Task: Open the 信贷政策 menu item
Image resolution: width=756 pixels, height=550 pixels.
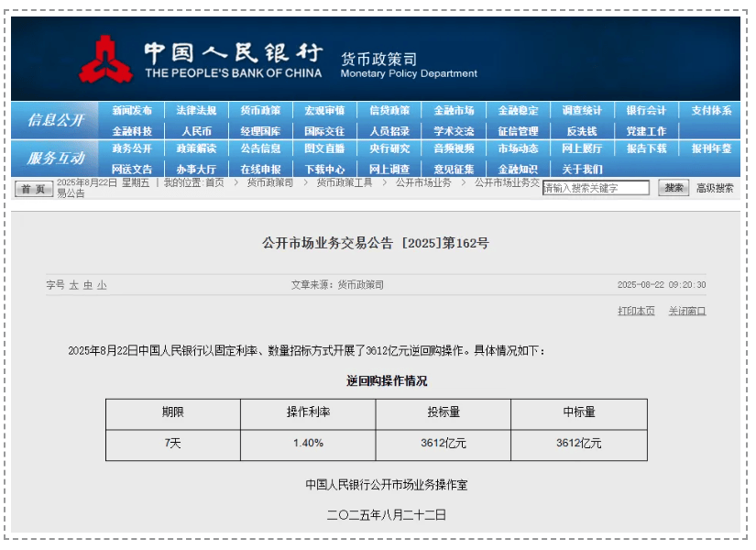Action: click(x=389, y=111)
